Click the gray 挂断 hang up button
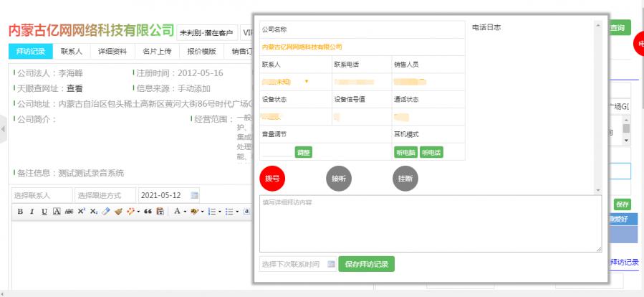 405,178
